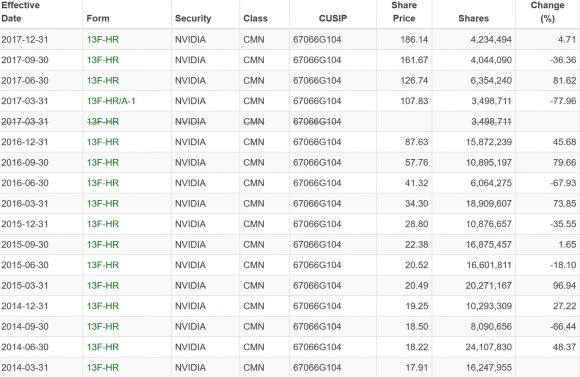
Task: Open the 13F-HR filing dated 2016-06-30
Action: (103, 183)
